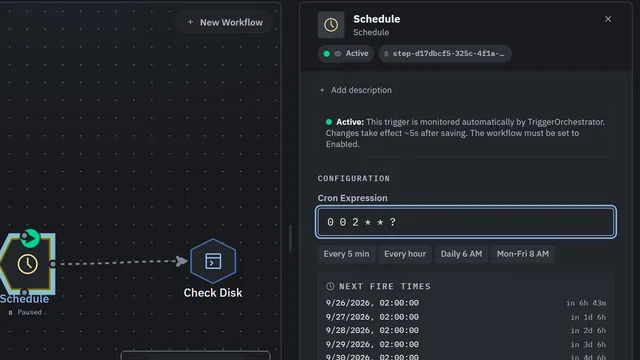The image size is (640, 360).
Task: Copy the step-d17dbcf5 ID chip
Action: (x=445, y=54)
